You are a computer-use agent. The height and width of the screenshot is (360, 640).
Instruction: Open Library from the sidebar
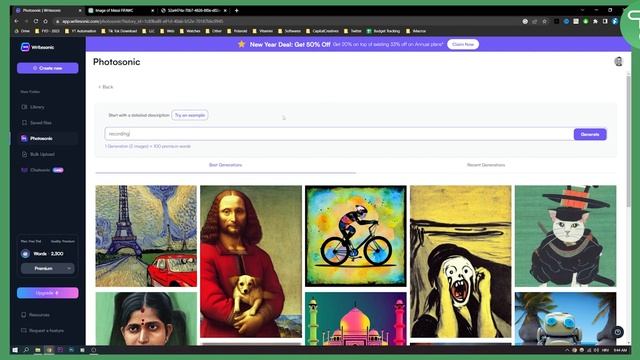(x=37, y=107)
